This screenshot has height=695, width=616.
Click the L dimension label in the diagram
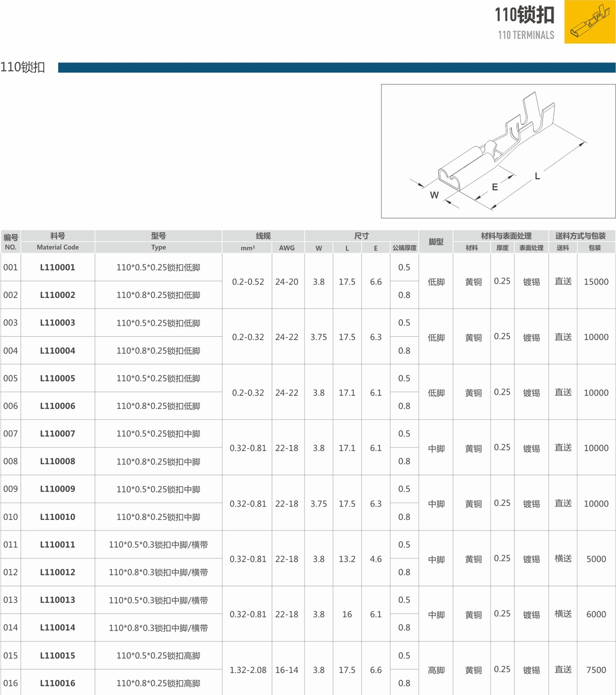tap(537, 176)
